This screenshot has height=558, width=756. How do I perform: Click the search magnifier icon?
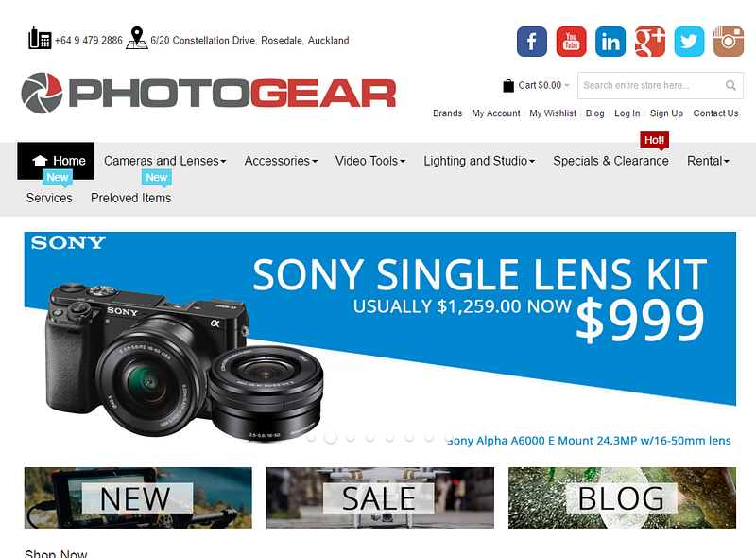[x=730, y=85]
